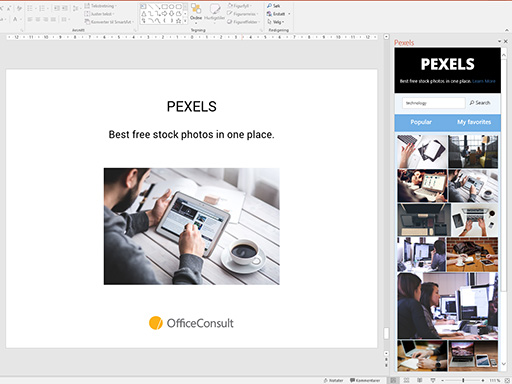Open Hurtigstiler quick styles
The image size is (512, 384).
(214, 13)
